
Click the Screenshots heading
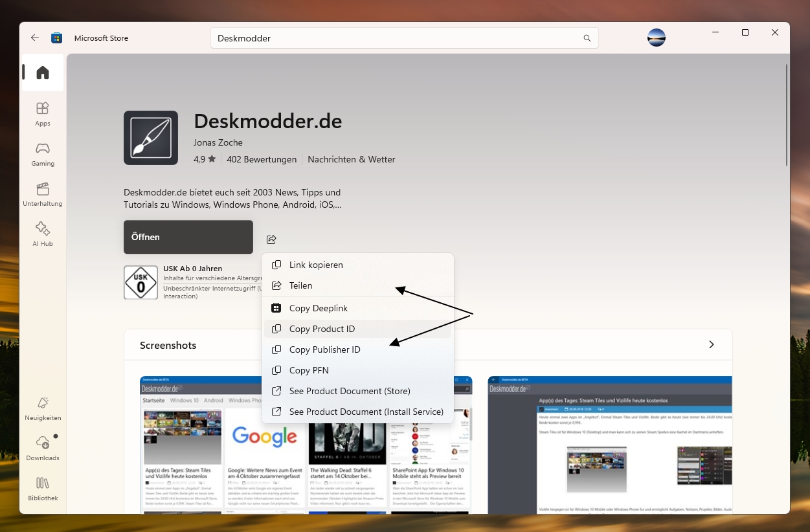168,346
